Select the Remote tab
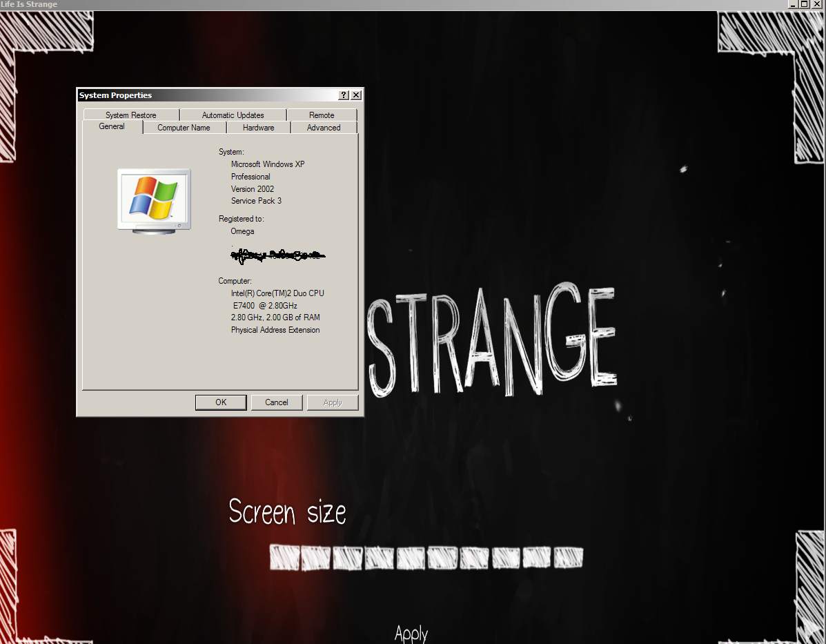 point(322,115)
